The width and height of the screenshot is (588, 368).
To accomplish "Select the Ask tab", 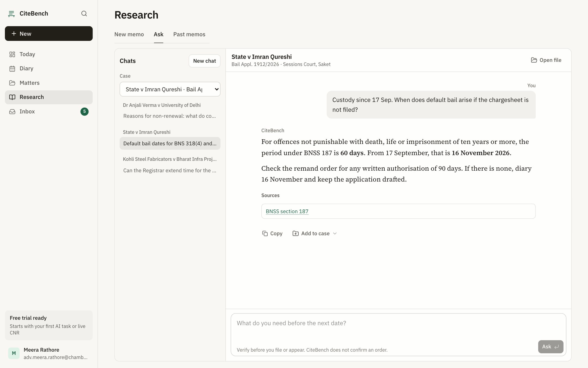I will tap(158, 34).
